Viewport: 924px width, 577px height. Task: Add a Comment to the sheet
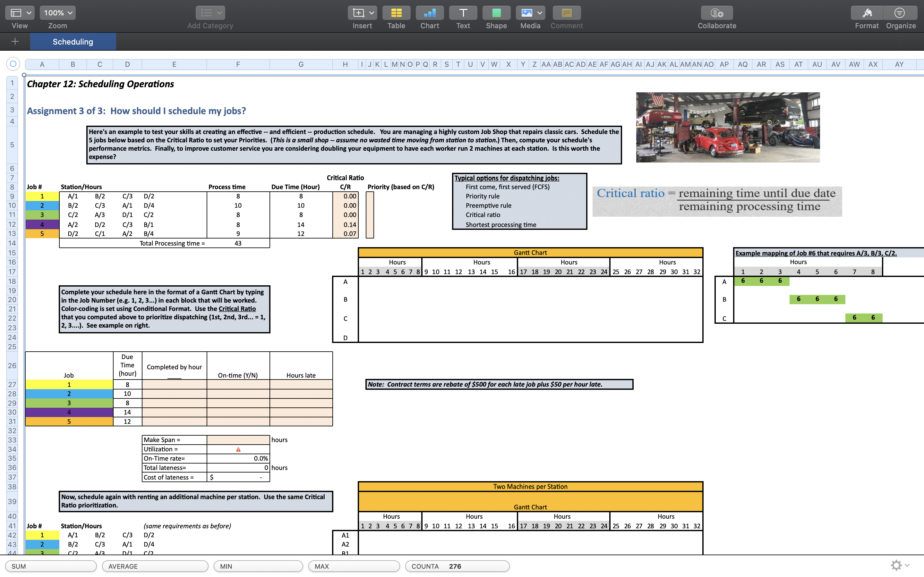point(567,13)
